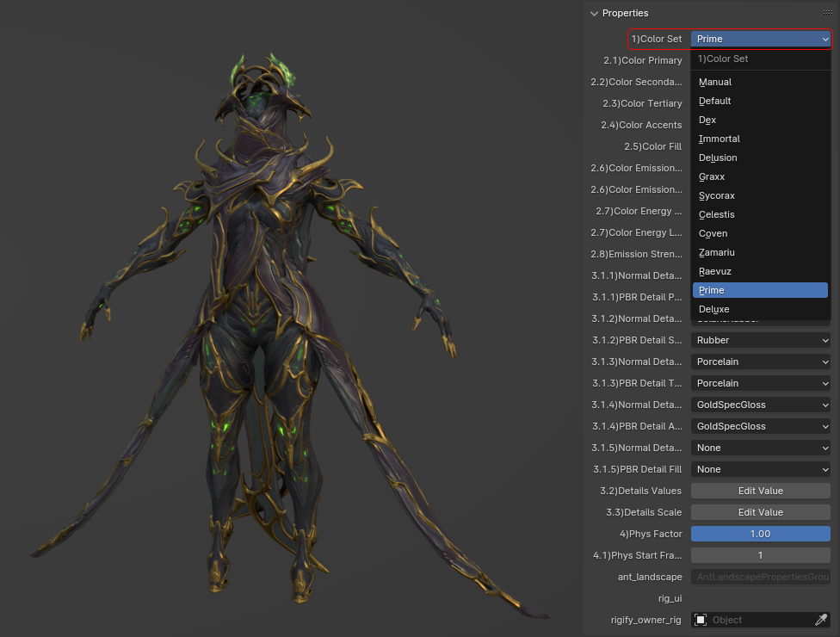
Task: Grab the Properties panel drag-handle dots icon
Action: pos(827,12)
